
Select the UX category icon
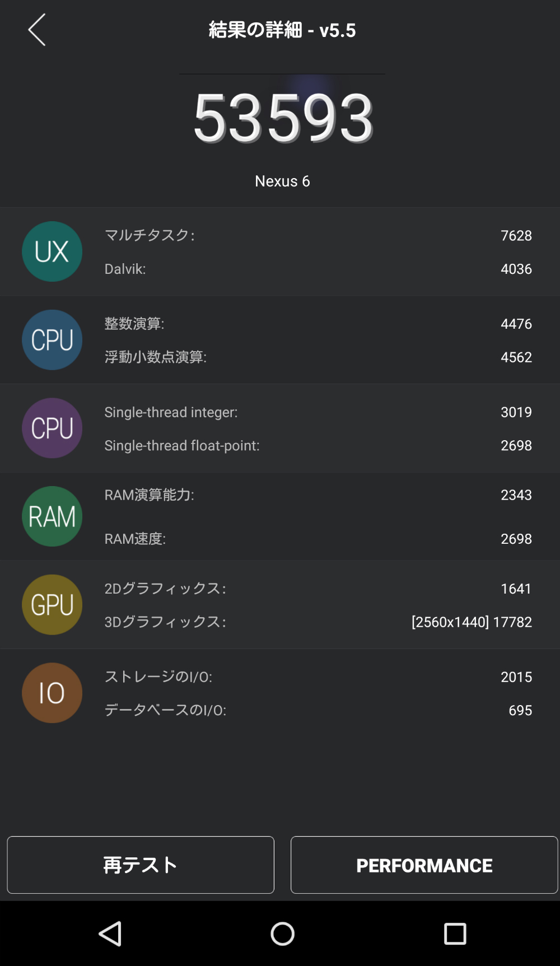[x=52, y=251]
